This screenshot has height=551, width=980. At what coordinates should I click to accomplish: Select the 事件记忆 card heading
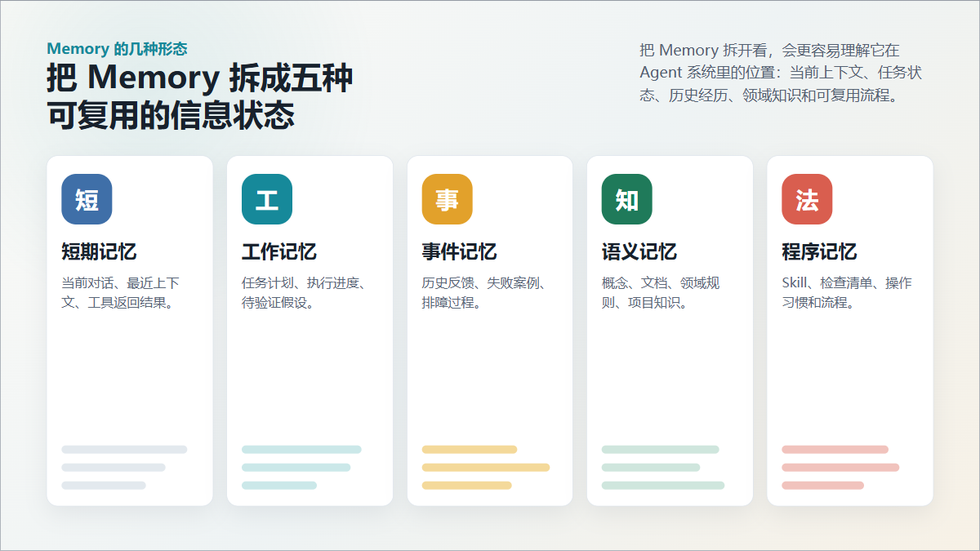[459, 251]
